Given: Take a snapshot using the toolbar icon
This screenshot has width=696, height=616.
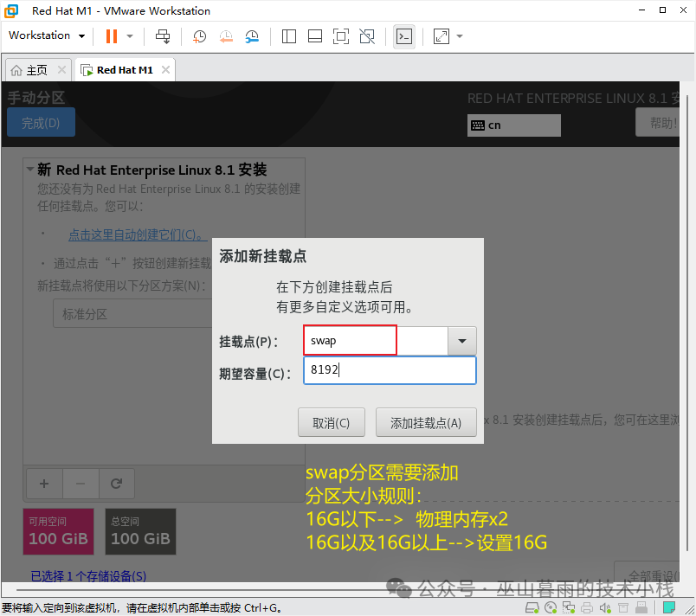Looking at the screenshot, I should 199,36.
